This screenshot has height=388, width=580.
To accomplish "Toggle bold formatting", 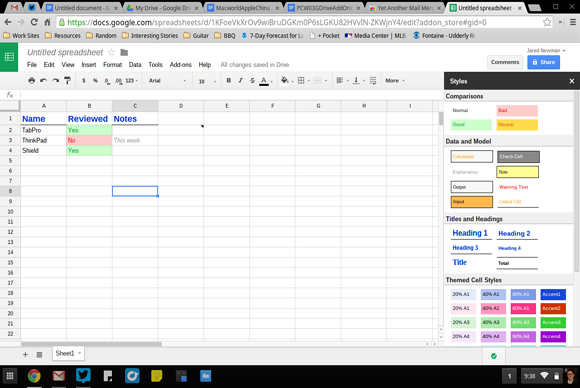I will pos(229,80).
